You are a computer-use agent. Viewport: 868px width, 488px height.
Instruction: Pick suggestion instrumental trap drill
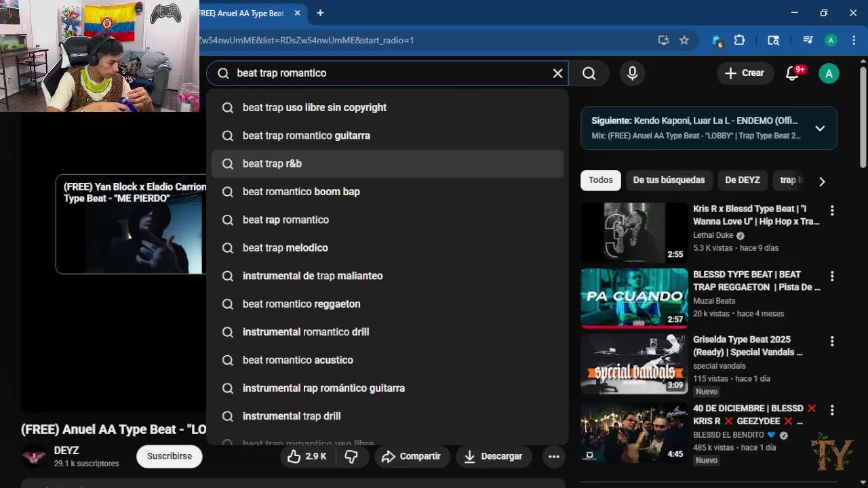click(x=387, y=416)
